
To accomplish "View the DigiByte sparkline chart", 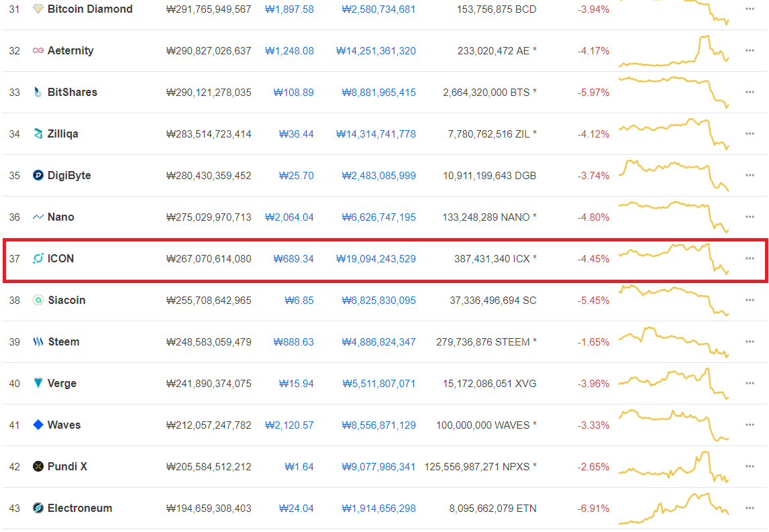I will click(674, 175).
